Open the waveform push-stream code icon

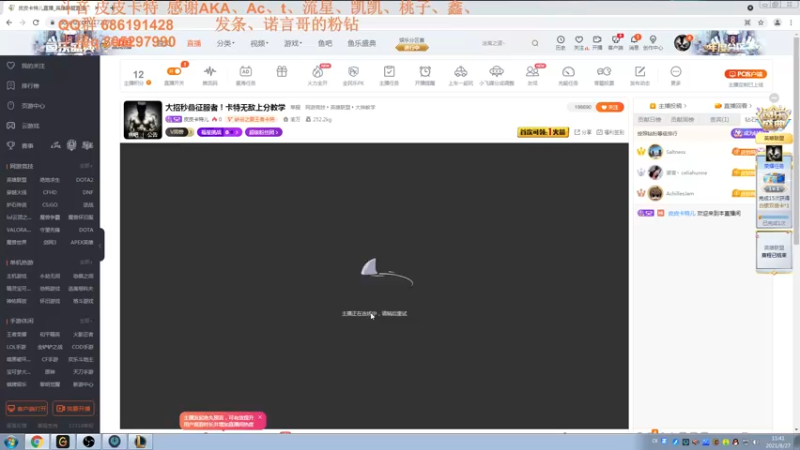(x=210, y=71)
